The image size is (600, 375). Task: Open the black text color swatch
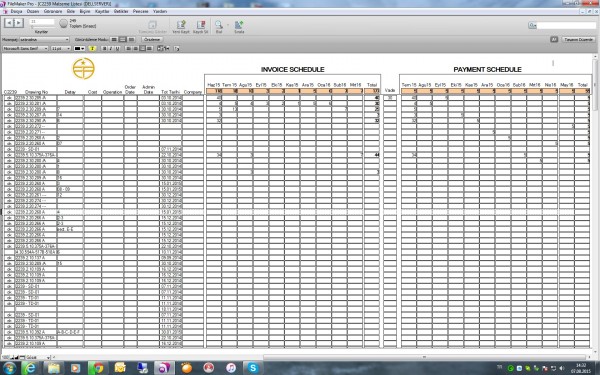click(x=79, y=49)
